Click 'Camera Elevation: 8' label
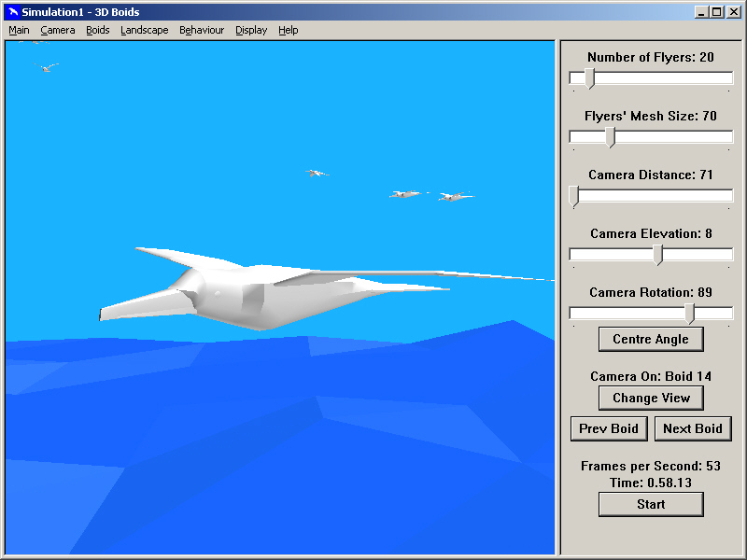The image size is (747, 560). click(651, 233)
